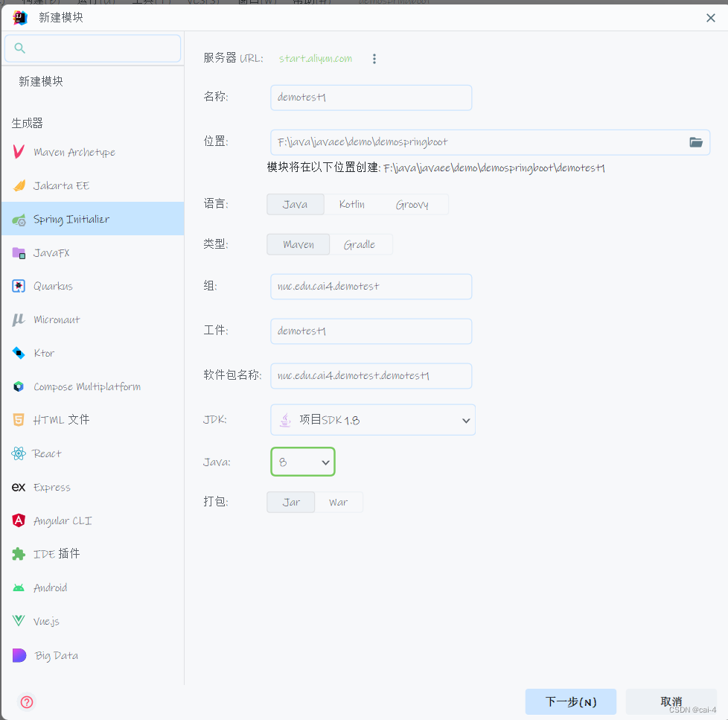This screenshot has width=728, height=720.
Task: Select Angular CLI generator entry
Action: point(93,520)
